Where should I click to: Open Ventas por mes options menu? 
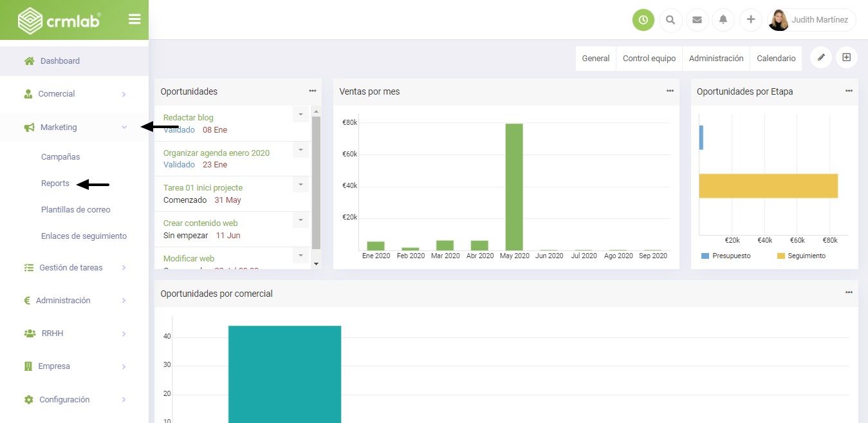click(670, 91)
